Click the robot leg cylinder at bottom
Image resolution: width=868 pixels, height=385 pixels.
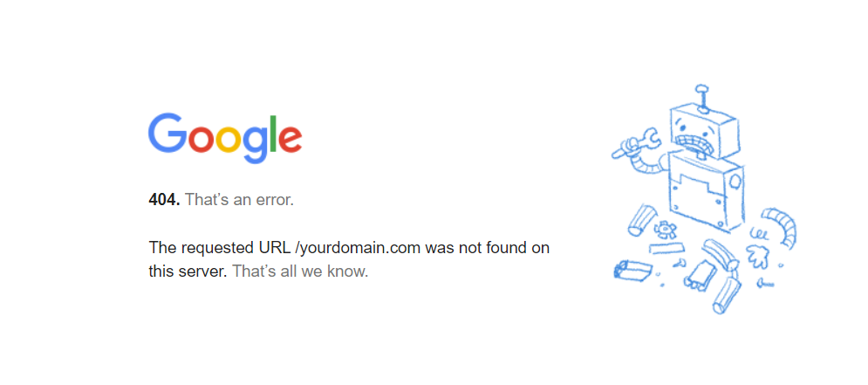point(726,295)
